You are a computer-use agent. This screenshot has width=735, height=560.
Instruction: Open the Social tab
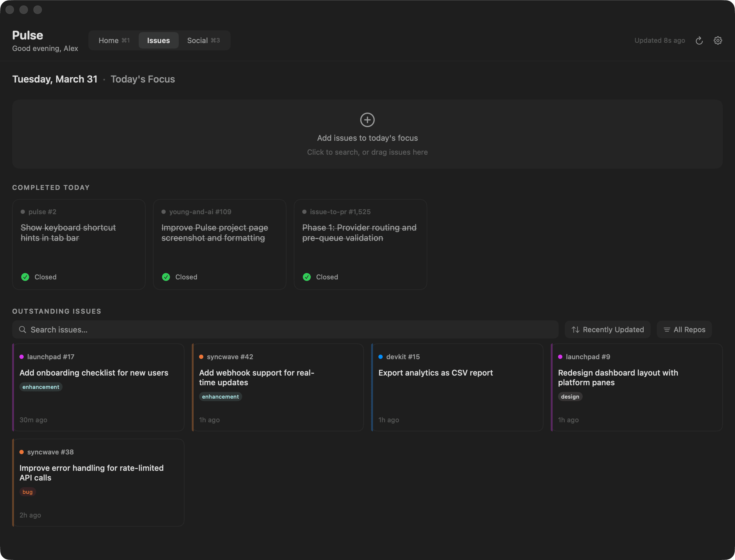click(203, 40)
